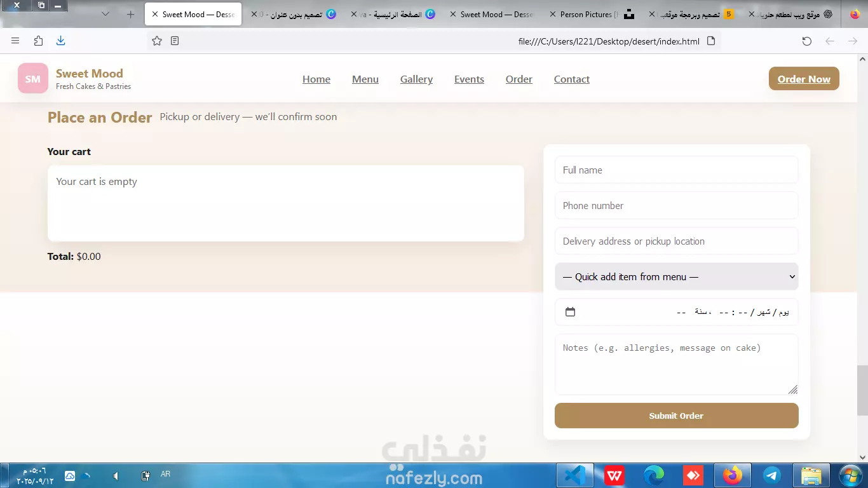The image size is (868, 488).
Task: Open the Contact nav link
Action: (x=572, y=79)
